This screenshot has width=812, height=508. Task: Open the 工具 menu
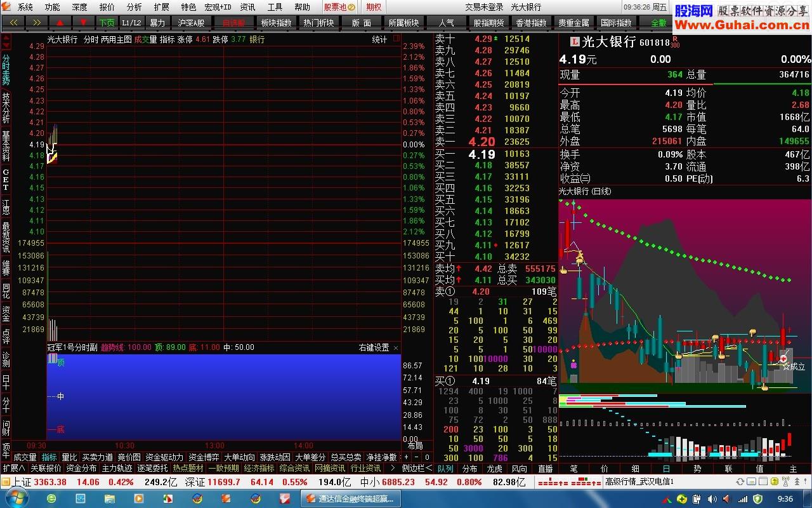(275, 7)
